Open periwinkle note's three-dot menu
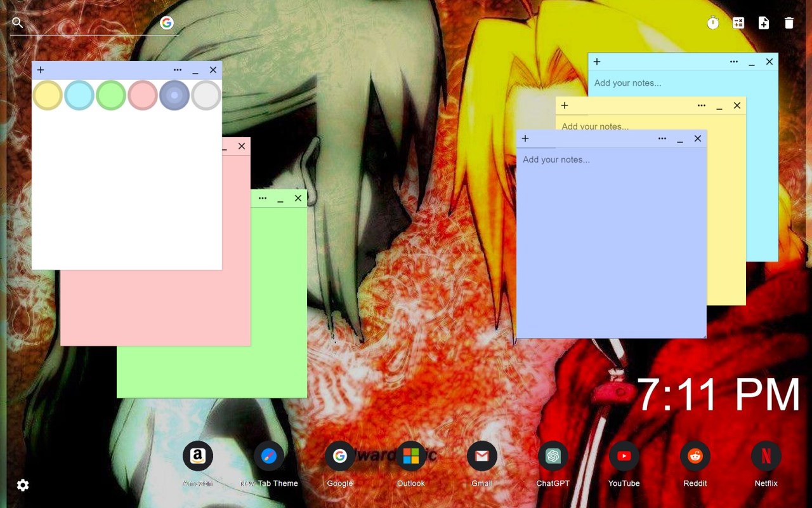 tap(662, 138)
